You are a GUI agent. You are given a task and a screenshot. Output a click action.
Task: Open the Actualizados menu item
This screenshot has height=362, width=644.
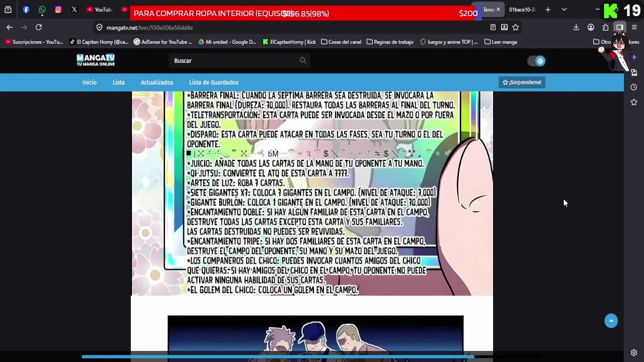(157, 82)
